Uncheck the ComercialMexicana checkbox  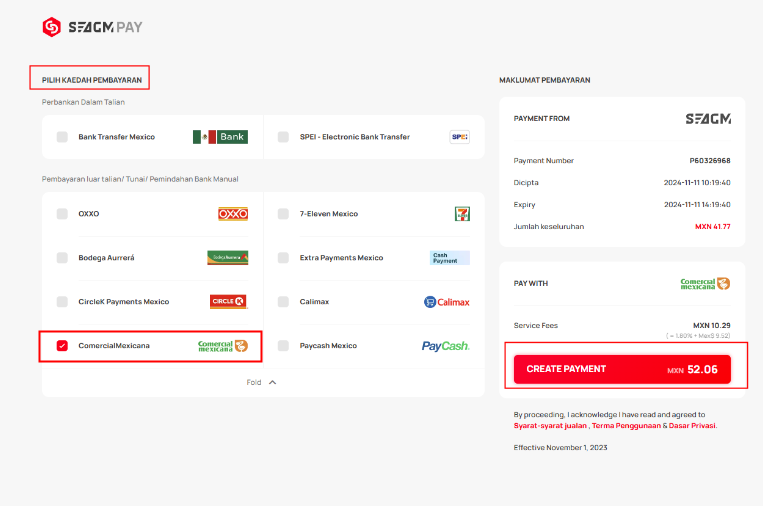62,345
